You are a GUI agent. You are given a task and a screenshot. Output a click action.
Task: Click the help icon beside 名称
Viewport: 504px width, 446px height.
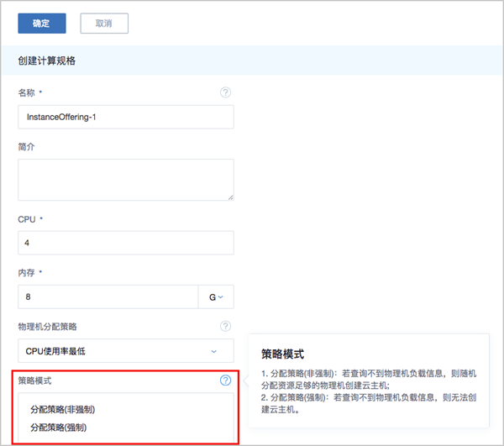click(x=225, y=92)
